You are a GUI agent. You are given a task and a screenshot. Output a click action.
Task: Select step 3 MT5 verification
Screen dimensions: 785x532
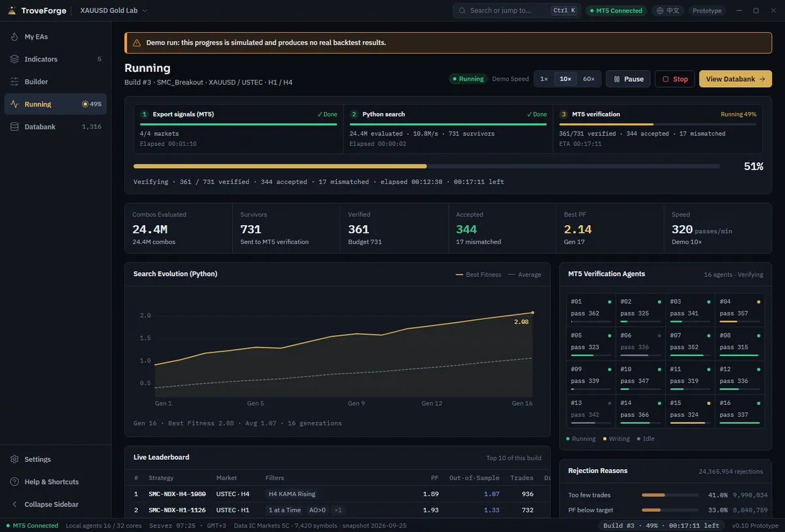coord(658,130)
